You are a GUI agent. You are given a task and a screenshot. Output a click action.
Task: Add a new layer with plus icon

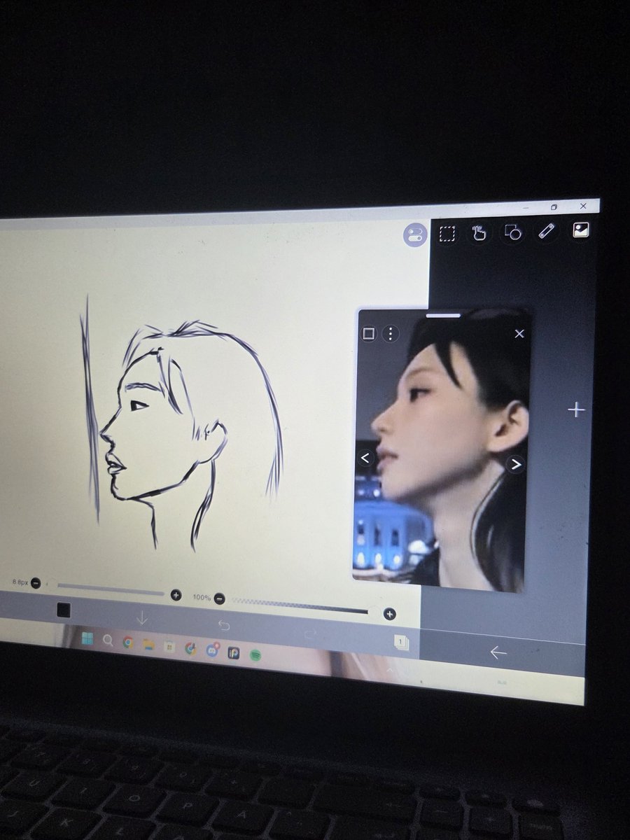576,409
